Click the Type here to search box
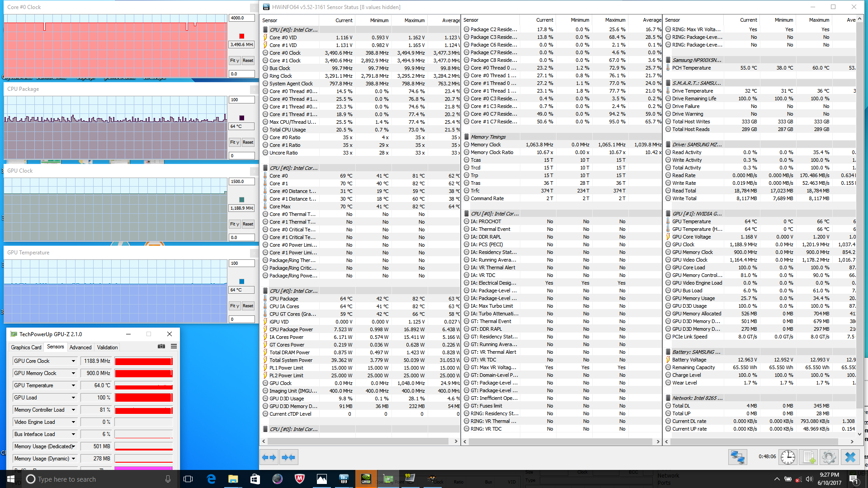 99,479
